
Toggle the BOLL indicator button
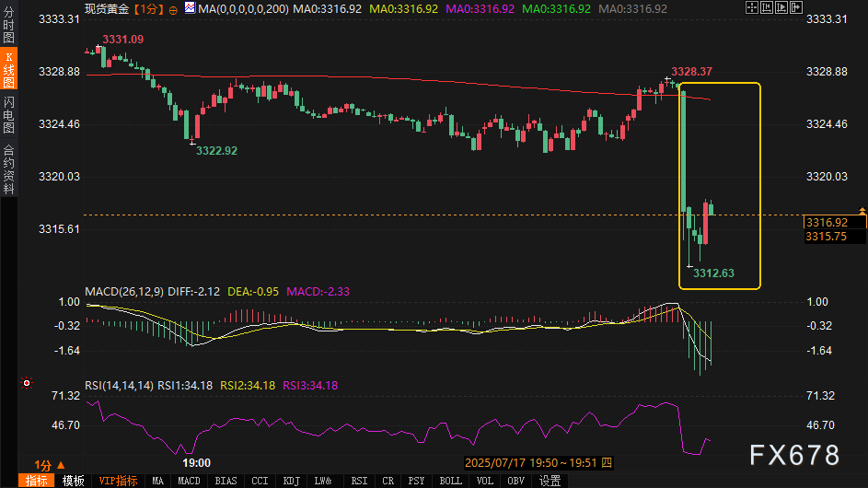pos(450,481)
